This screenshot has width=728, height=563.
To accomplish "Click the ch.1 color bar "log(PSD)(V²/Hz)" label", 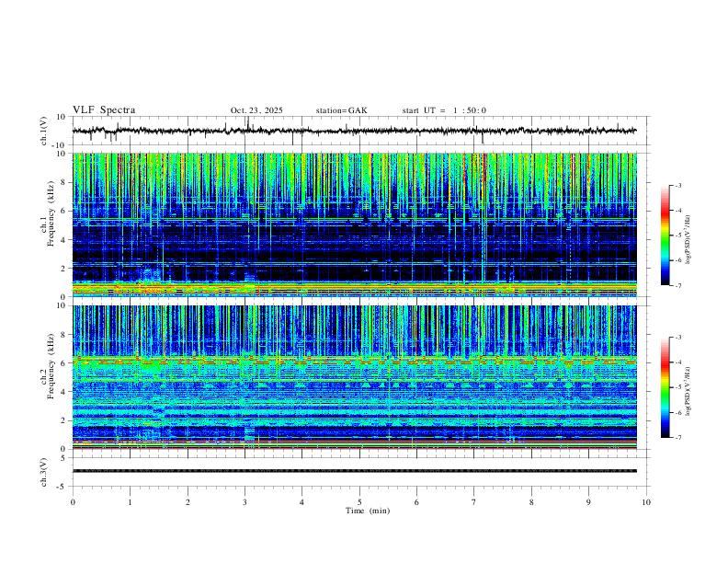I will (x=688, y=239).
